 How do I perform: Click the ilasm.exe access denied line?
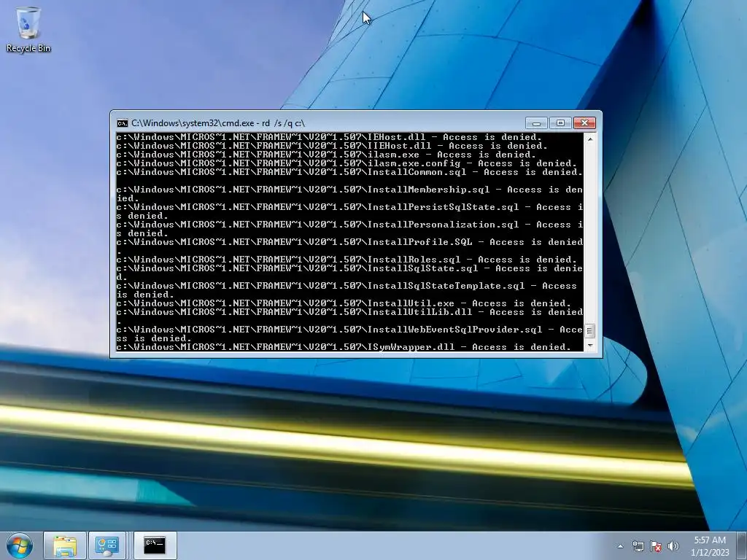click(x=326, y=155)
